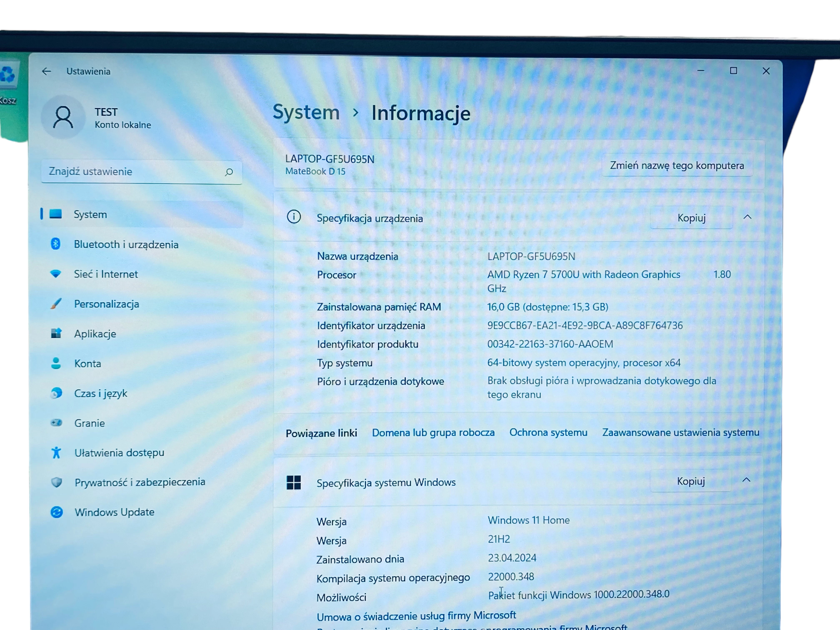The image size is (840, 630).
Task: Open Ułatwienia dostępu
Action: click(x=142, y=452)
